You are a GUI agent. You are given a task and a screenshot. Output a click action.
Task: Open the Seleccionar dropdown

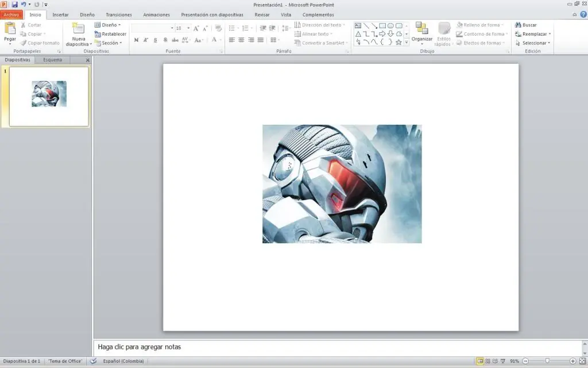(533, 43)
